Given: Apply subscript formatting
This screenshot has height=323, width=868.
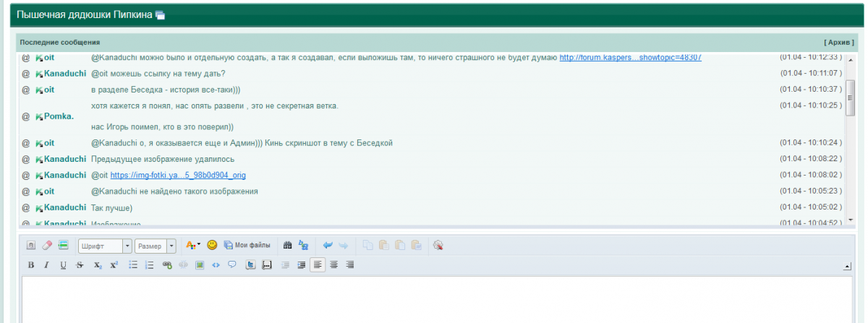Looking at the screenshot, I should coord(98,265).
